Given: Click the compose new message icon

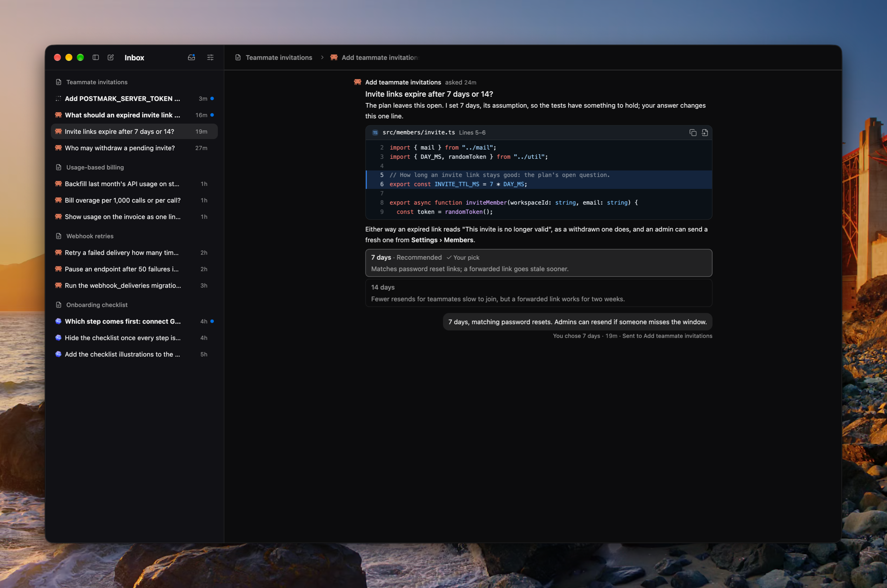Looking at the screenshot, I should tap(111, 57).
